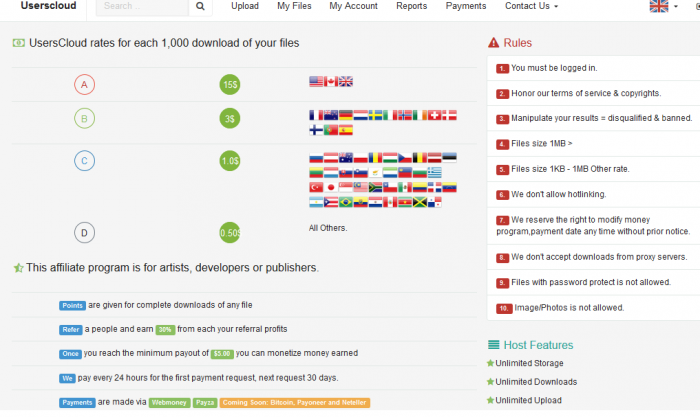Open the Upload page
Image resolution: width=700 pixels, height=417 pixels.
245,6
